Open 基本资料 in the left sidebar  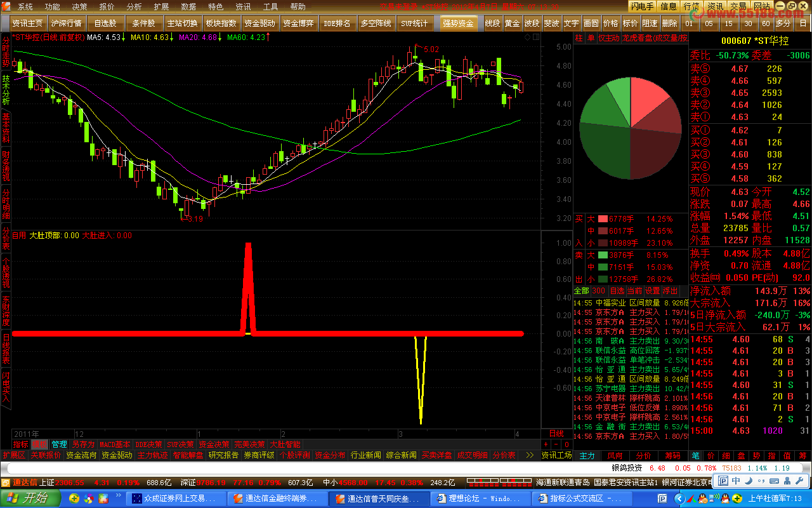(6, 128)
